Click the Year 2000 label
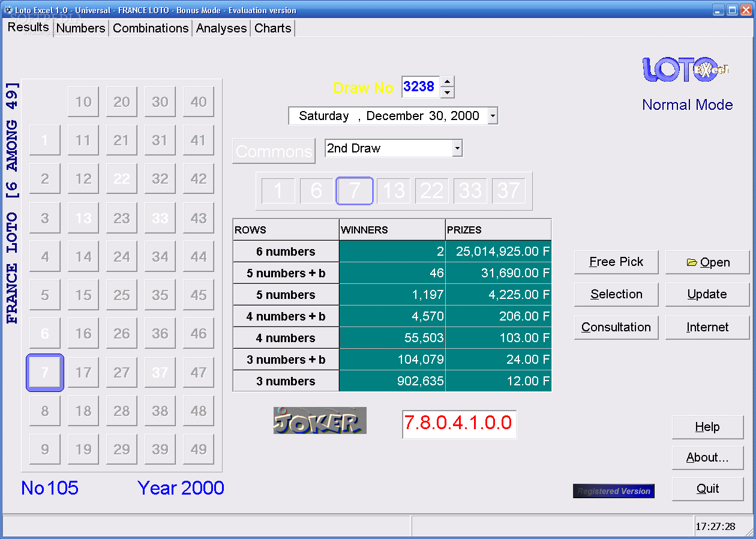The height and width of the screenshot is (539, 756). (181, 488)
